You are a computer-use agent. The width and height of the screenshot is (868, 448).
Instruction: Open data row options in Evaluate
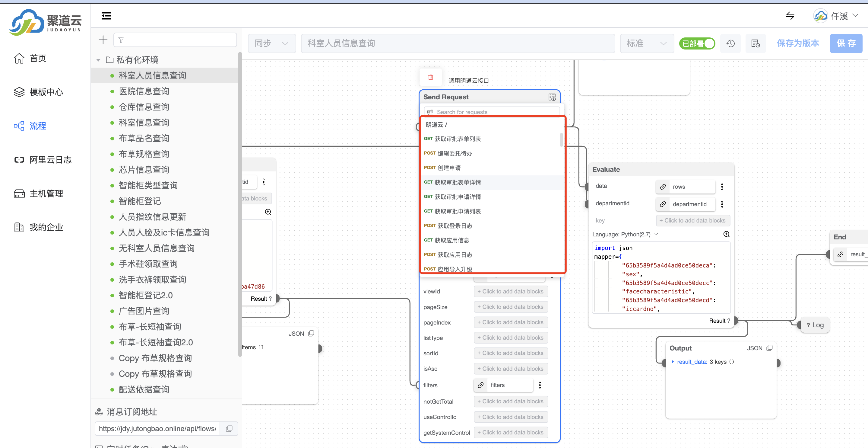click(x=722, y=187)
